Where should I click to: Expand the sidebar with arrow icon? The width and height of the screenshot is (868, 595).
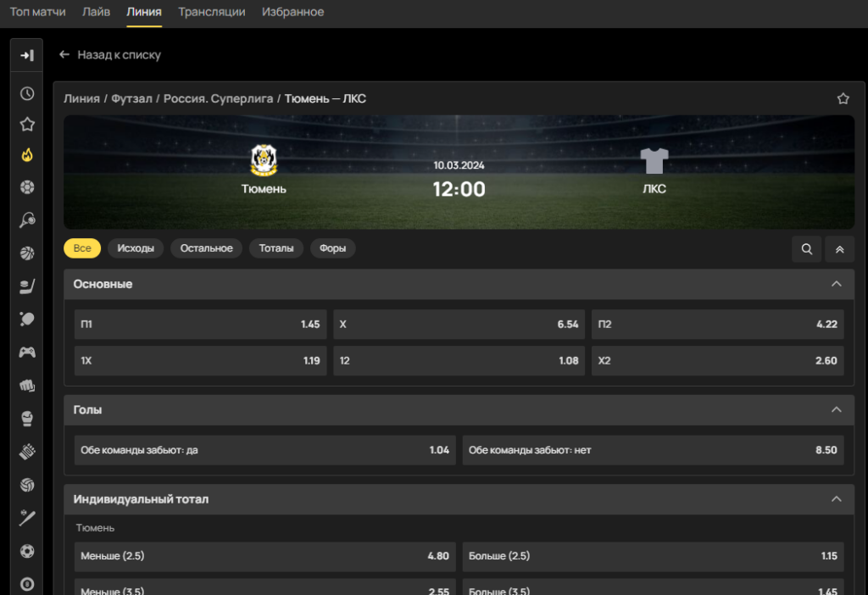[26, 55]
